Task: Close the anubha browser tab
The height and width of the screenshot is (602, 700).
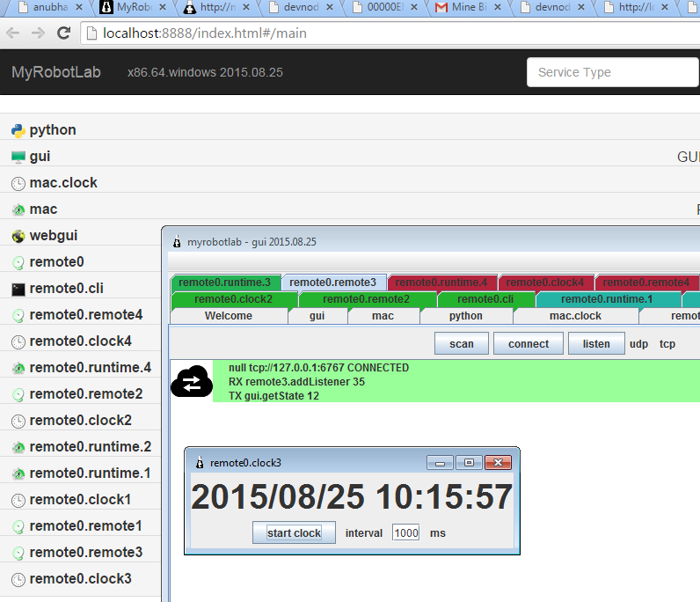Action: (x=79, y=7)
